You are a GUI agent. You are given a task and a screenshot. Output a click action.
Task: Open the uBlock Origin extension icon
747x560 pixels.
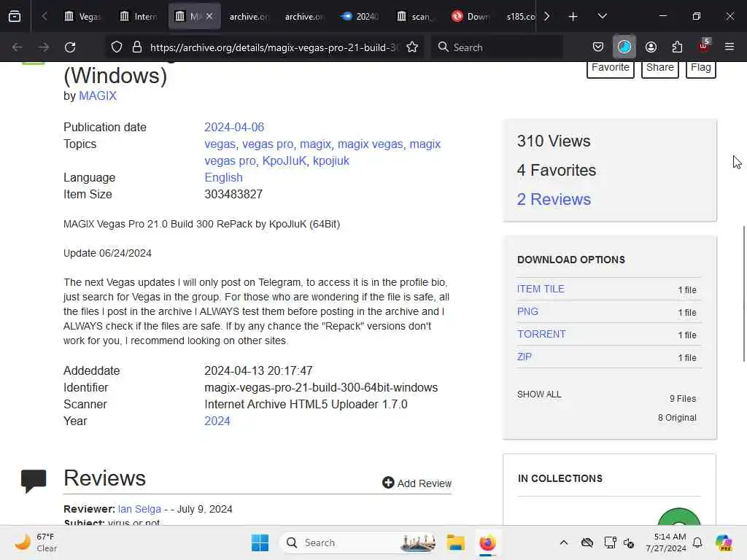click(703, 46)
